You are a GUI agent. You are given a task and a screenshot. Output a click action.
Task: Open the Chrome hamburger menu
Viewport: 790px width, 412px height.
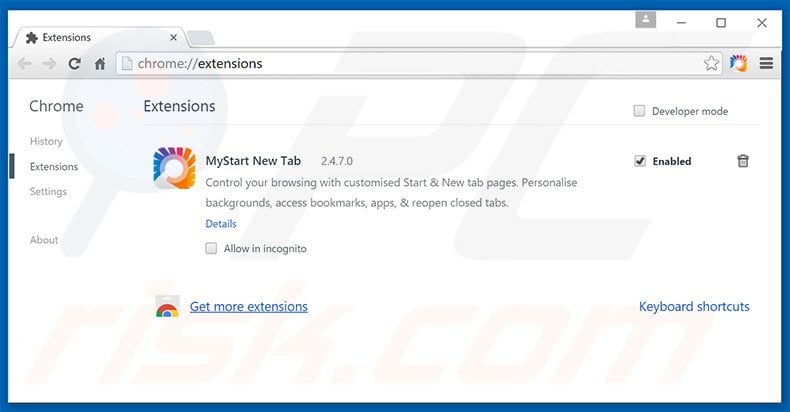click(766, 63)
